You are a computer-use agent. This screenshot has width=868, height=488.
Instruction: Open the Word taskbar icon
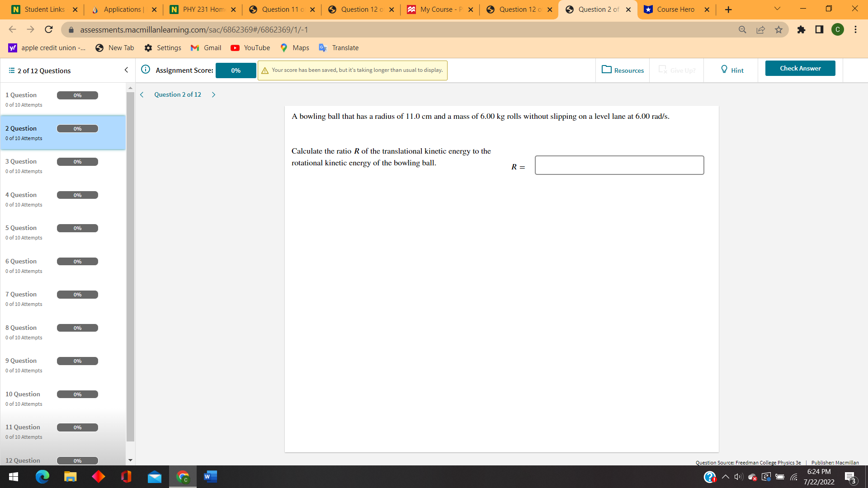tap(210, 477)
